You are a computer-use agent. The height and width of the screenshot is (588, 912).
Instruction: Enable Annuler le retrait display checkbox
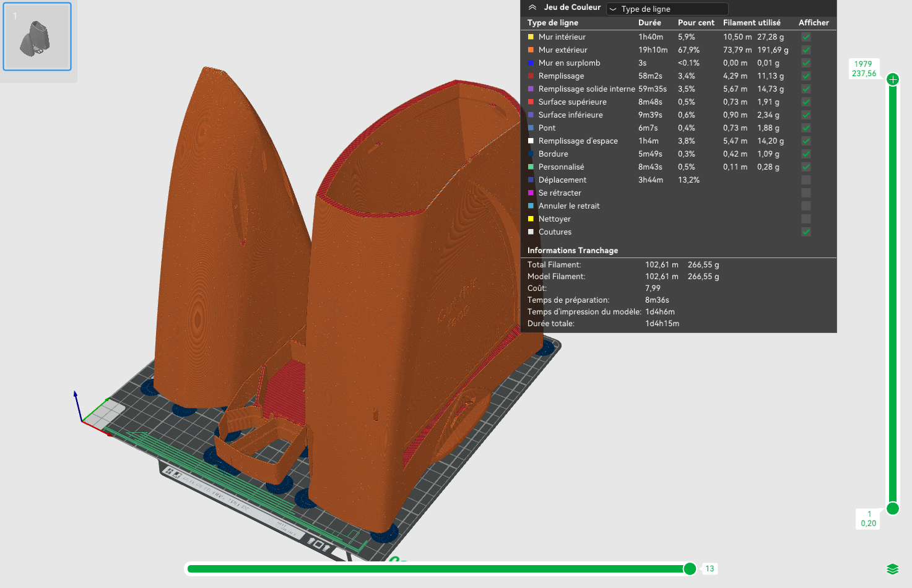(806, 206)
